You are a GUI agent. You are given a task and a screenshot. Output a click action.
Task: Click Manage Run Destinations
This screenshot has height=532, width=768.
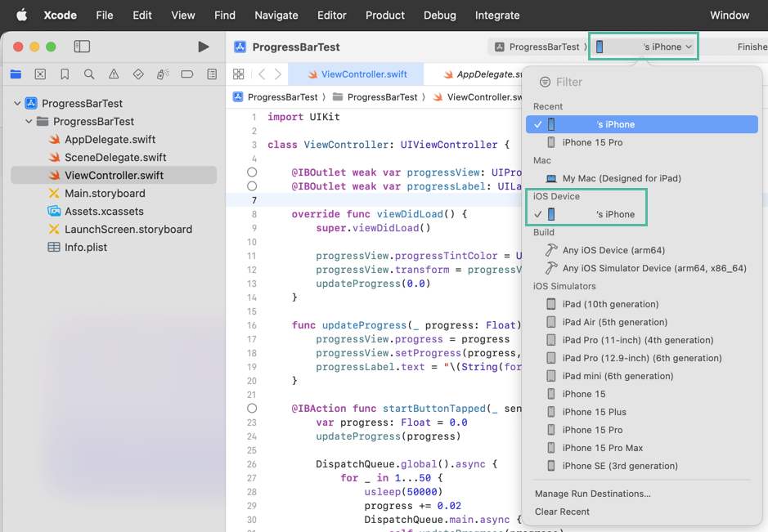(593, 494)
